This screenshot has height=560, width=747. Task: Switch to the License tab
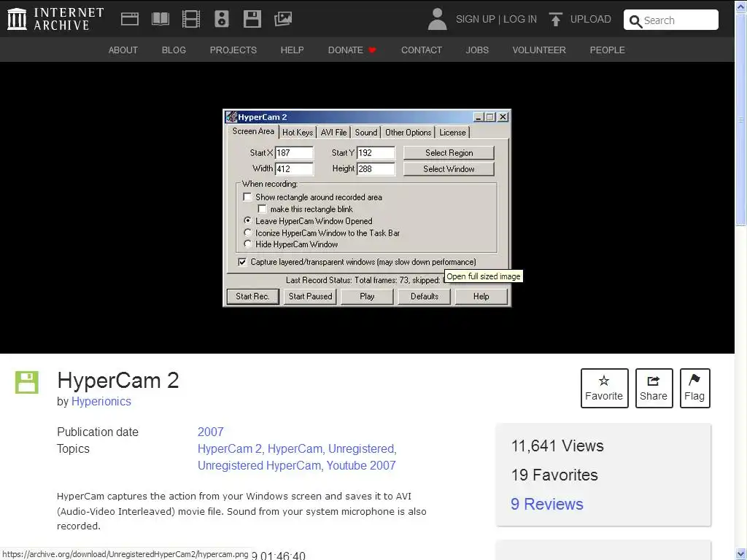(452, 133)
